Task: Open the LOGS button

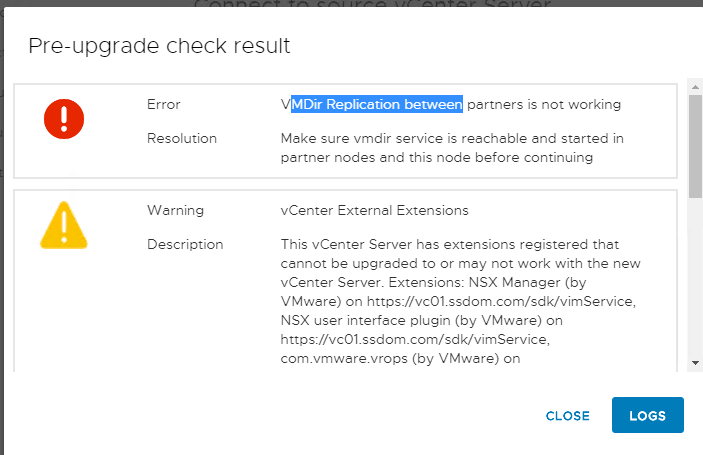Action: 647,415
